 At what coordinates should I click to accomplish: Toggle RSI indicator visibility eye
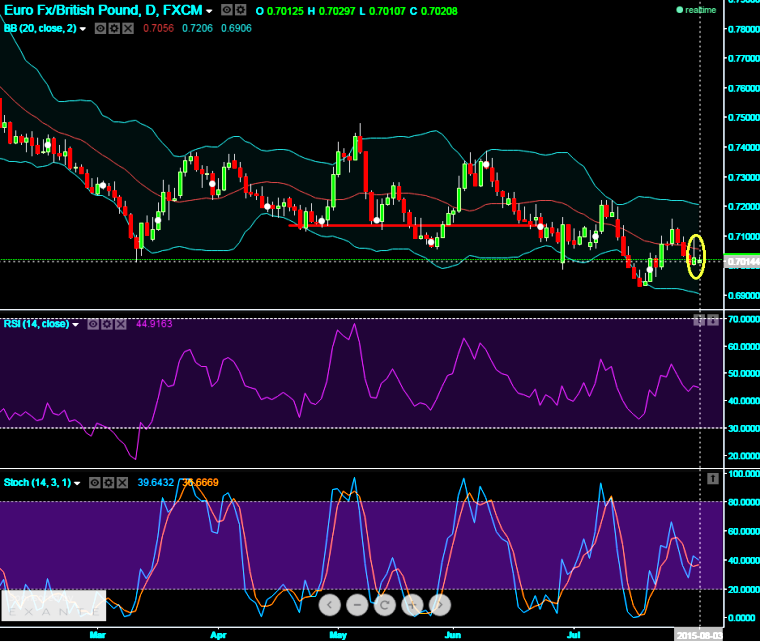coord(93,324)
